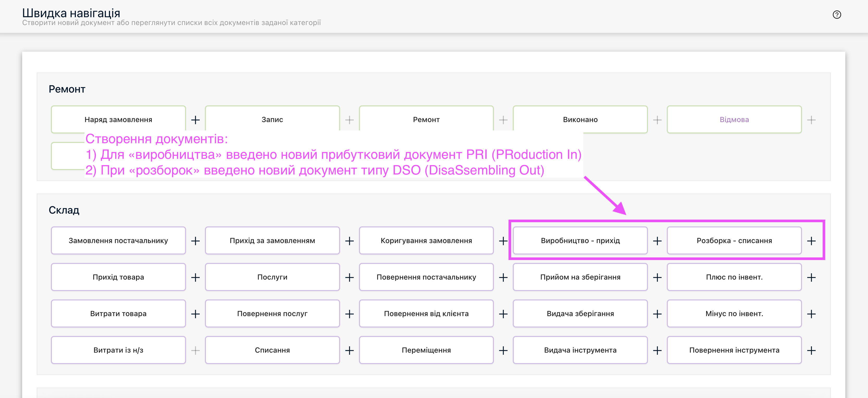Create new Послуги document with plus icon
The height and width of the screenshot is (398, 868).
coord(350,277)
